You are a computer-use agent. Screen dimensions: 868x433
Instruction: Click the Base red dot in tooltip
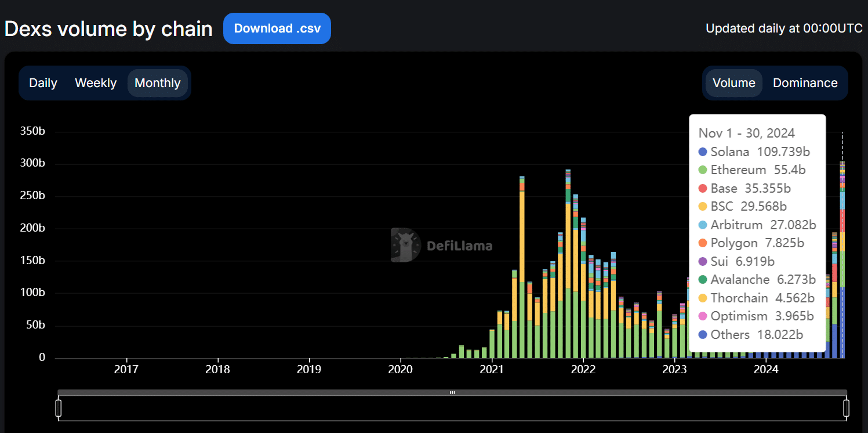pyautogui.click(x=703, y=189)
